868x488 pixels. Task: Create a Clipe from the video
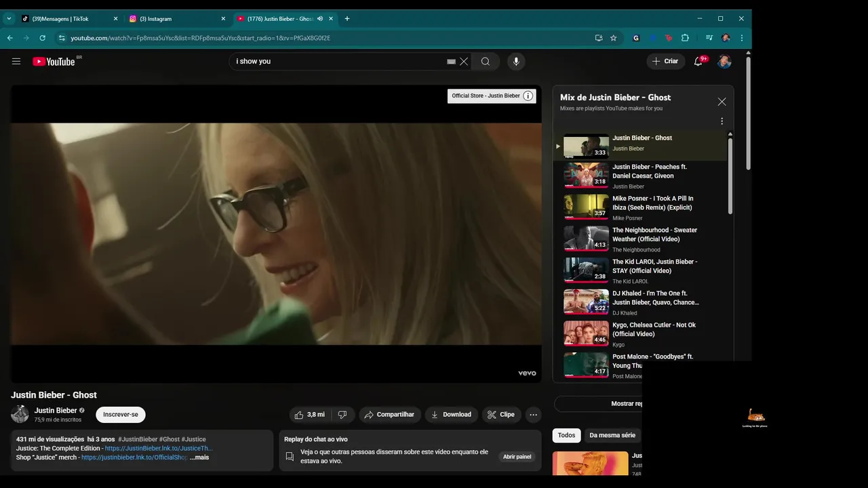click(501, 415)
